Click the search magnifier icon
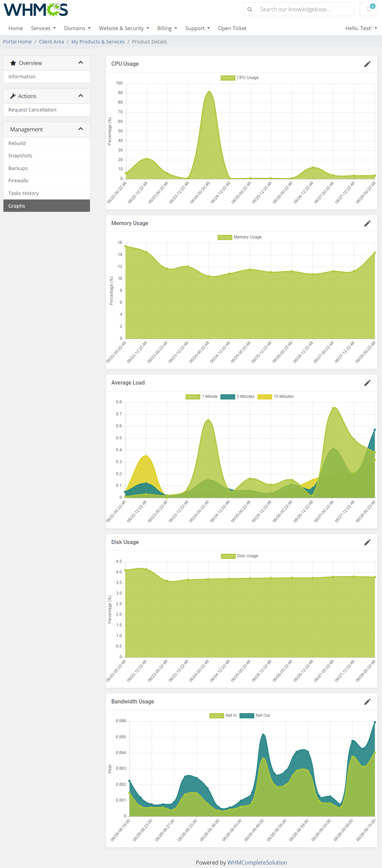The height and width of the screenshot is (868, 382). tap(250, 10)
